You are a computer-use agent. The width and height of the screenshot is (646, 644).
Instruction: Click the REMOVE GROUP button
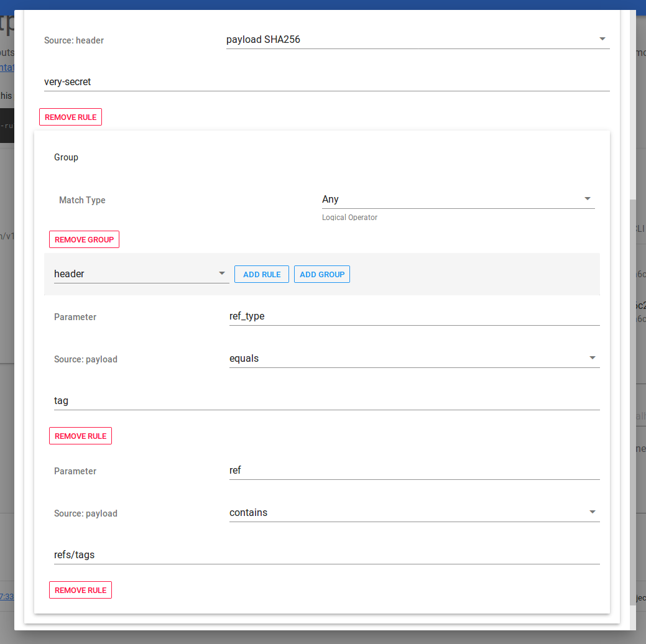tap(84, 239)
